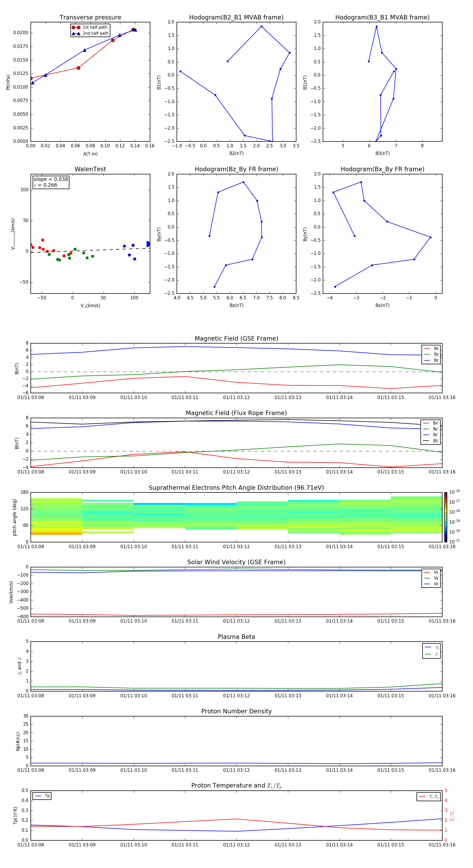Click the Proton Temperature and Te/Tp title
This screenshot has width=473, height=868.
[x=236, y=785]
